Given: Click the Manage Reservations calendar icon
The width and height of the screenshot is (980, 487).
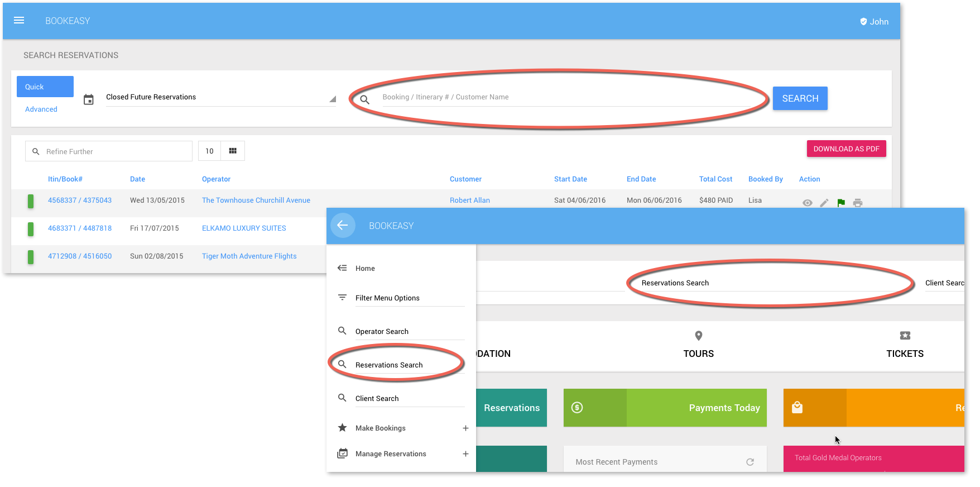Looking at the screenshot, I should 342,453.
